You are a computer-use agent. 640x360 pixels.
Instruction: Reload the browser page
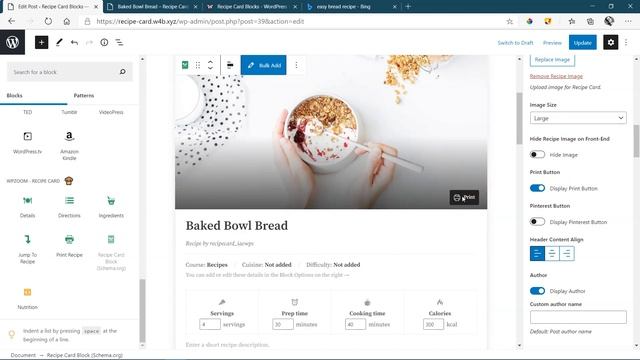click(48, 21)
